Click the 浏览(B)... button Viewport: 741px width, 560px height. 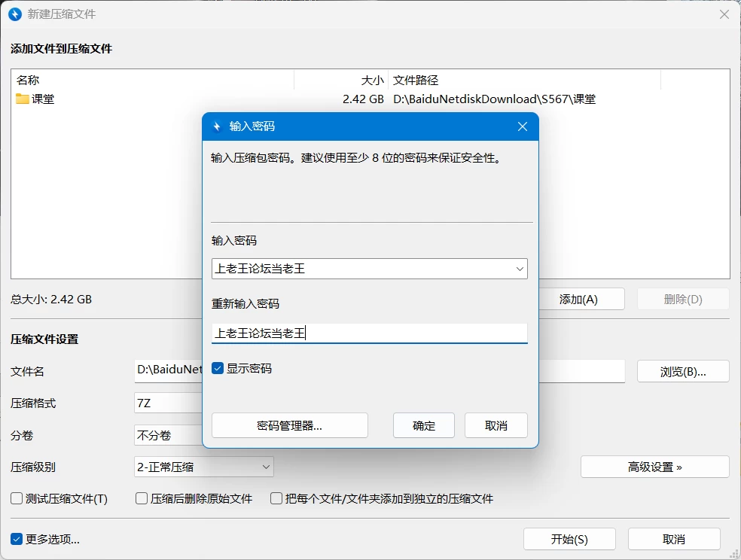[683, 372]
